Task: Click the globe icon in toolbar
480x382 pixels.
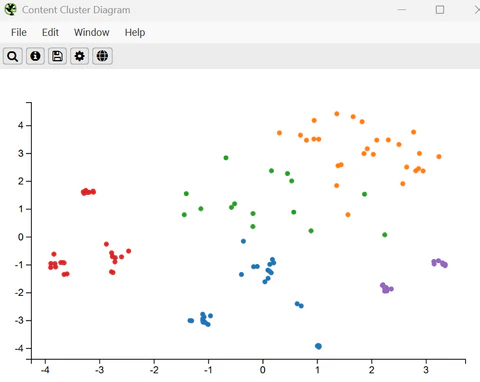Action: pos(102,56)
